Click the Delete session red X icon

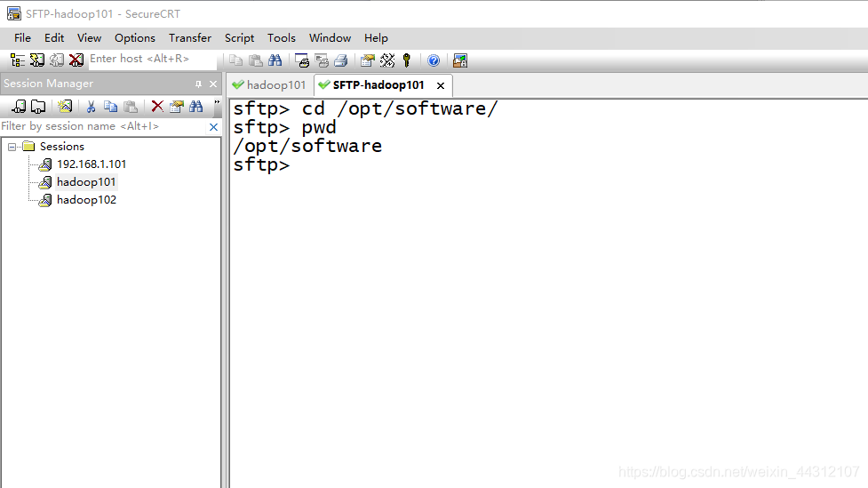[157, 107]
